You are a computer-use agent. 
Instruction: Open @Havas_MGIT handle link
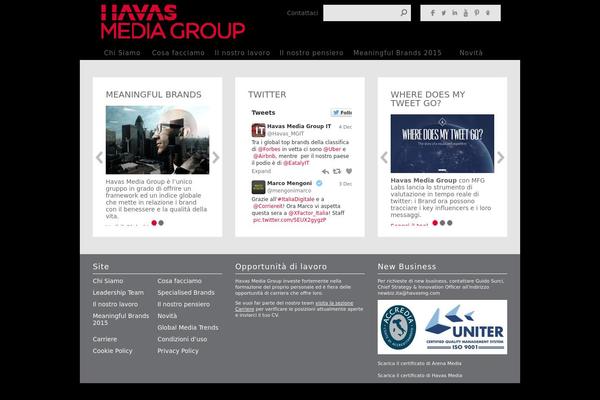click(285, 134)
